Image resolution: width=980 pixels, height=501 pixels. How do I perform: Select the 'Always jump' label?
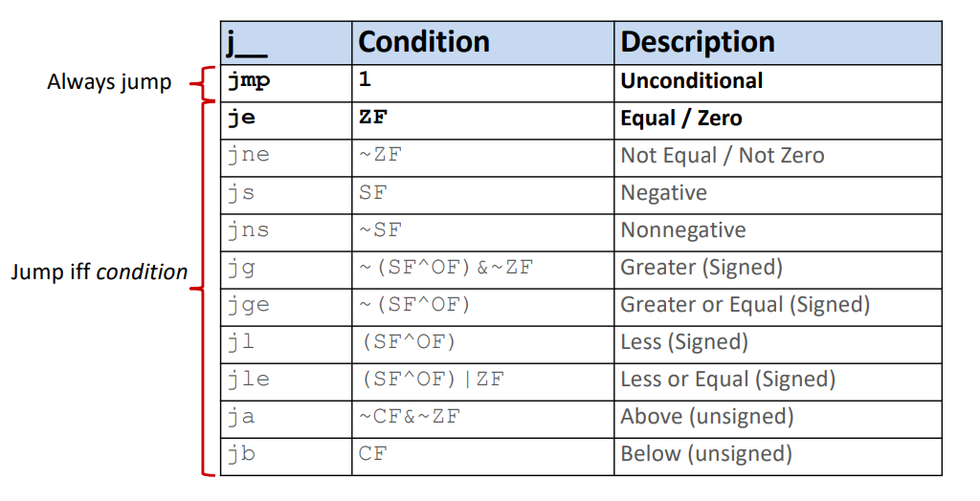(109, 82)
